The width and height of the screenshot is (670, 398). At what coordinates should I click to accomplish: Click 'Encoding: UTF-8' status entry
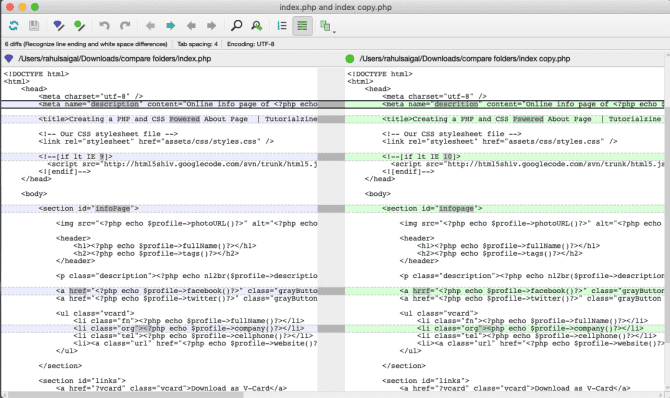pos(250,44)
